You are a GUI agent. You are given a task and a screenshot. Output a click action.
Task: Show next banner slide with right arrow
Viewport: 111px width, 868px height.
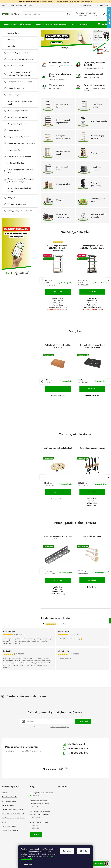(90, 39)
